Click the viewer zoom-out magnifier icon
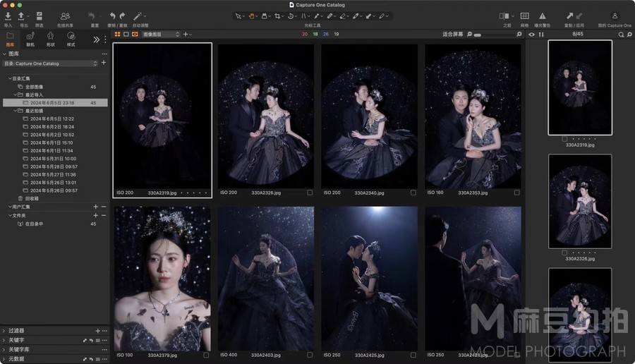This screenshot has width=635, height=364. pyautogui.click(x=469, y=35)
